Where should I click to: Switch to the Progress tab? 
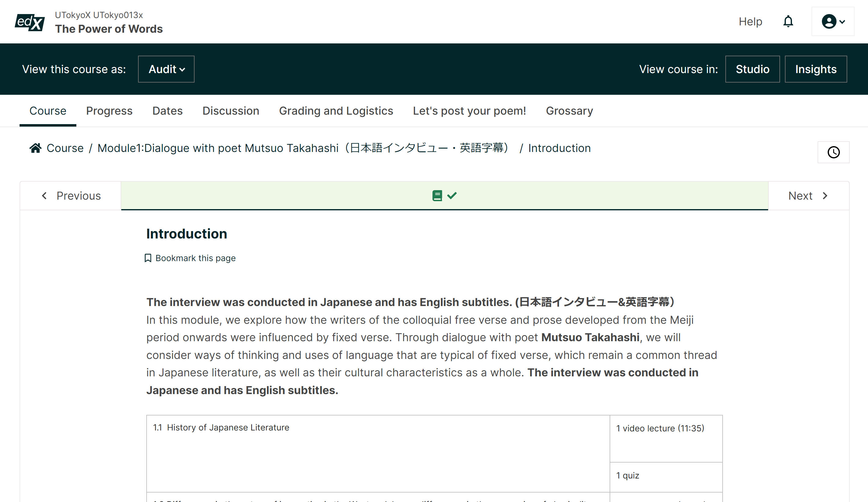tap(109, 111)
